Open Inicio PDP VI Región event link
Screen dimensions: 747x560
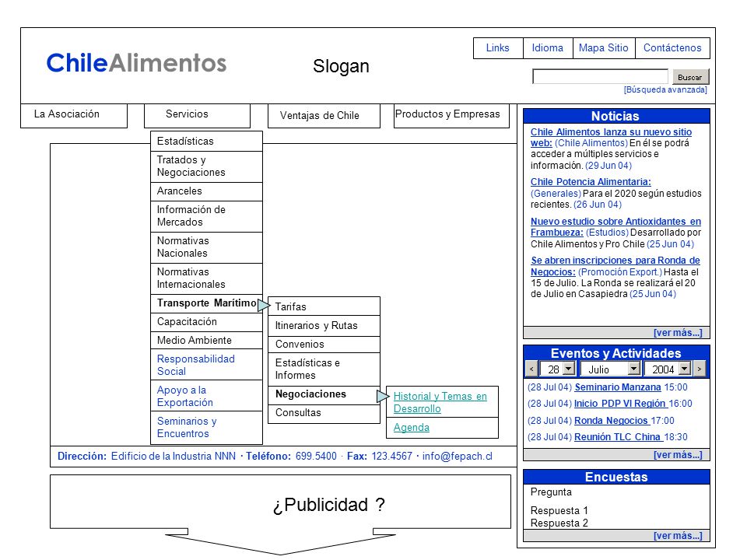tap(620, 404)
